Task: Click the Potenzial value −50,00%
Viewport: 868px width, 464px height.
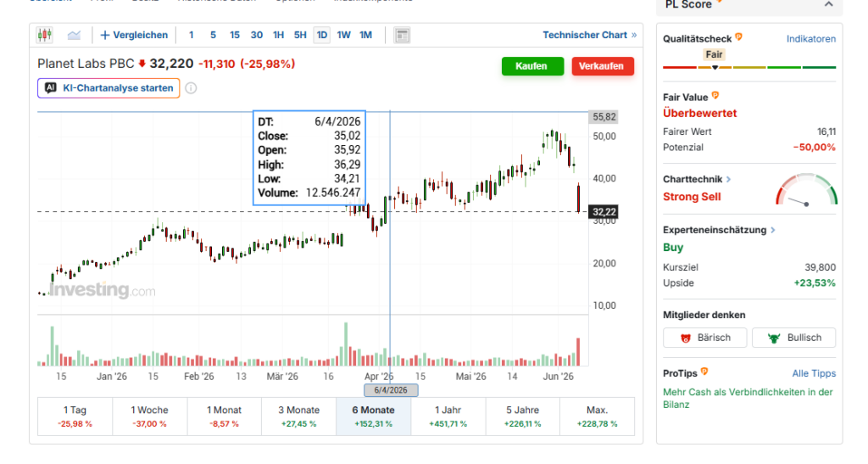Action: [x=815, y=148]
